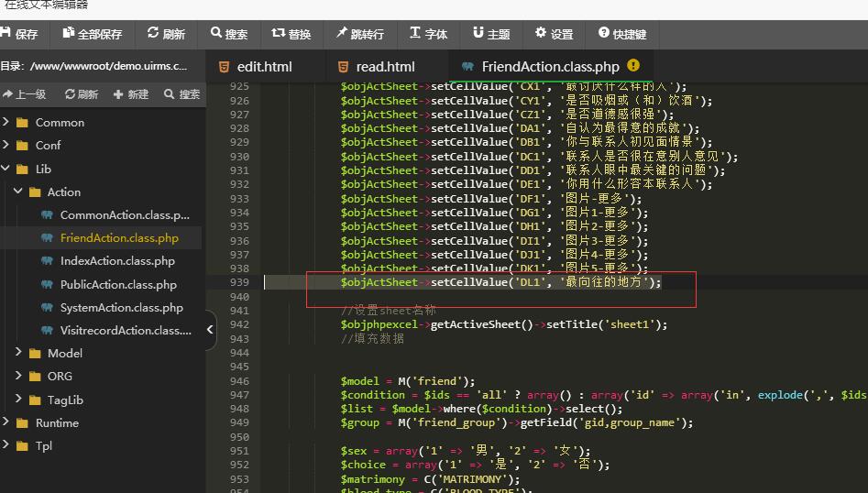
Task: Select the Action folder icon
Action: click(35, 192)
